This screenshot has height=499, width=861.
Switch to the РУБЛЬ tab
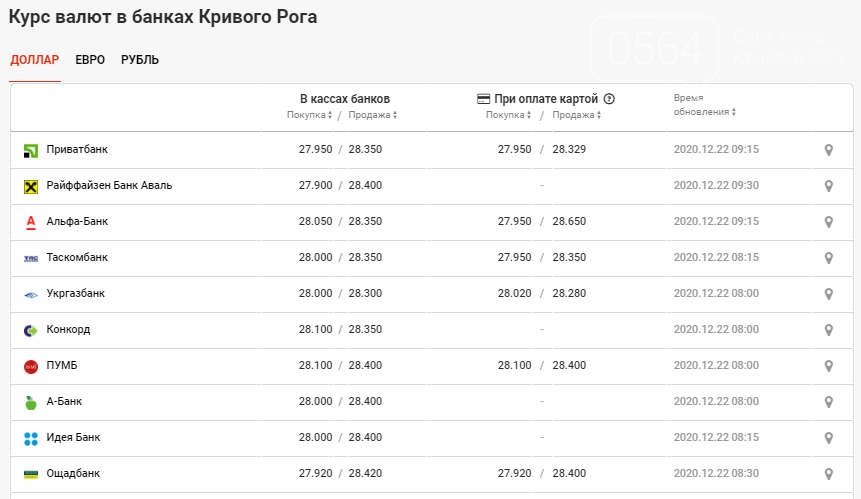[x=140, y=60]
